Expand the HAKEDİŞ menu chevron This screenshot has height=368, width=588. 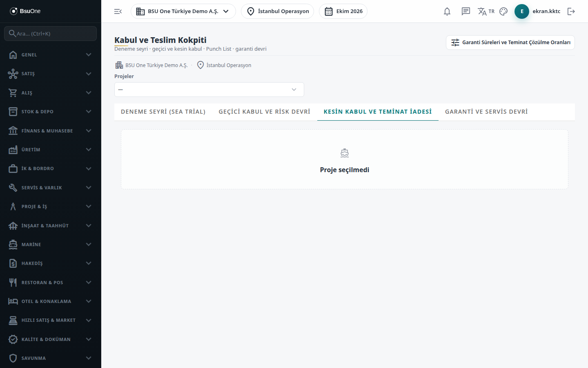pos(89,263)
